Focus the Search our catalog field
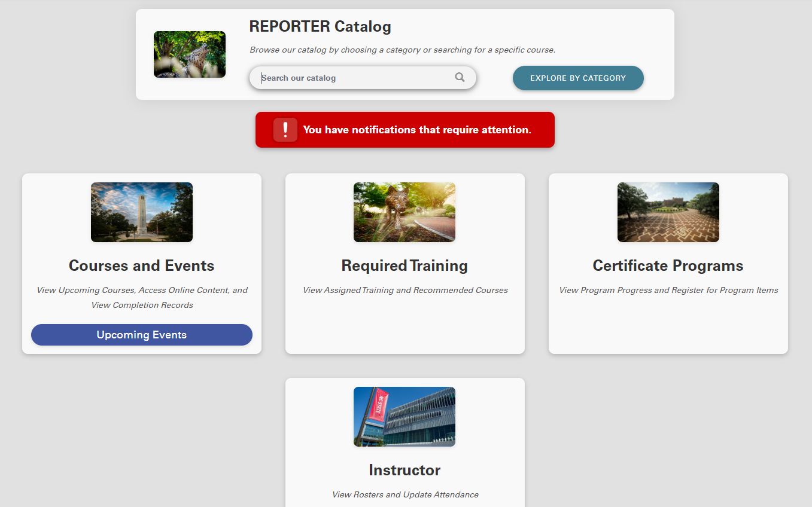The image size is (812, 507). [363, 78]
